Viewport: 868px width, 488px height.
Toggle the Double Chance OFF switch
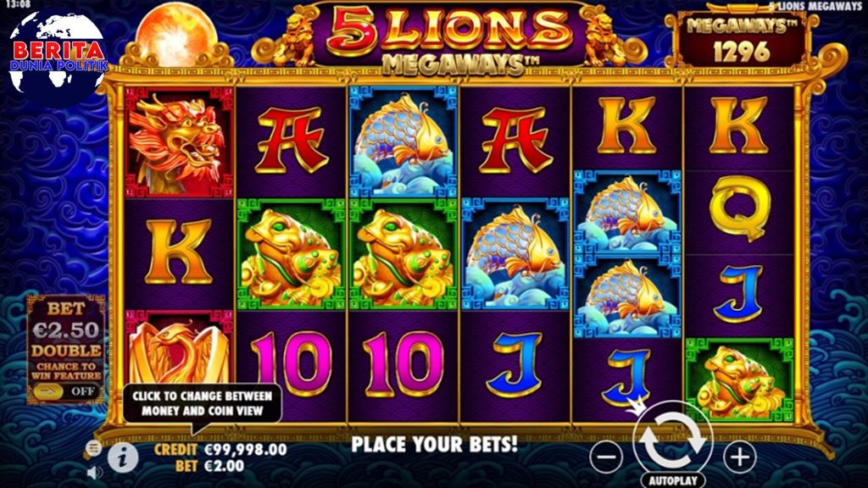[66, 391]
